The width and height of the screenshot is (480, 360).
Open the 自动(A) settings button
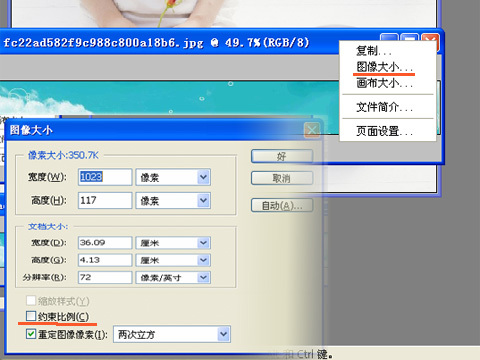point(282,206)
